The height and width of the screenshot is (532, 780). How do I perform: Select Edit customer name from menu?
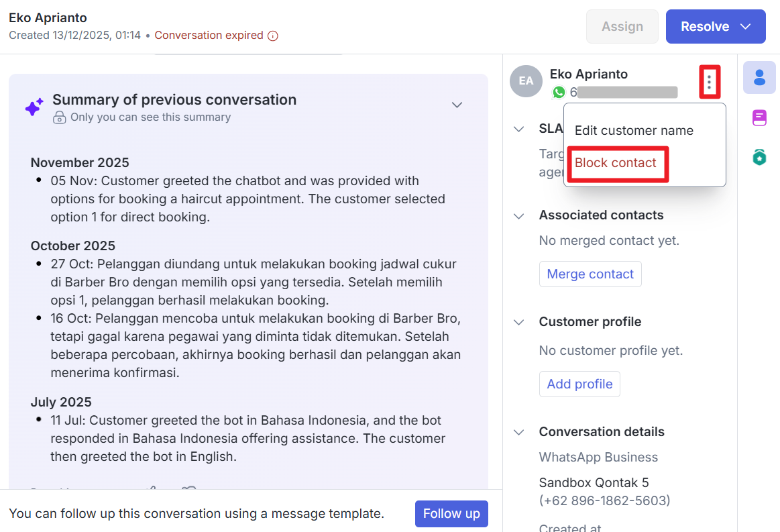click(x=634, y=131)
